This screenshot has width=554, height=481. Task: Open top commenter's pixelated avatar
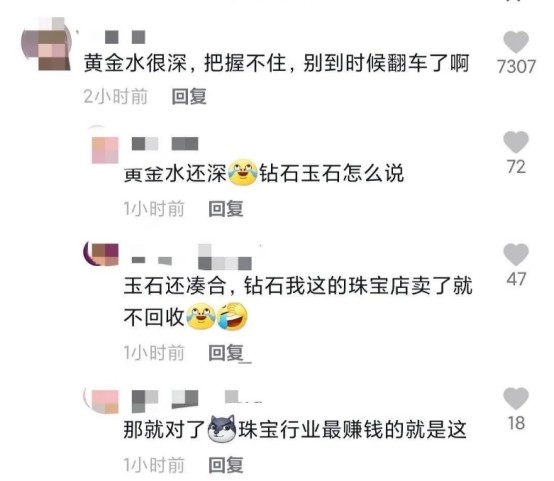(x=47, y=43)
